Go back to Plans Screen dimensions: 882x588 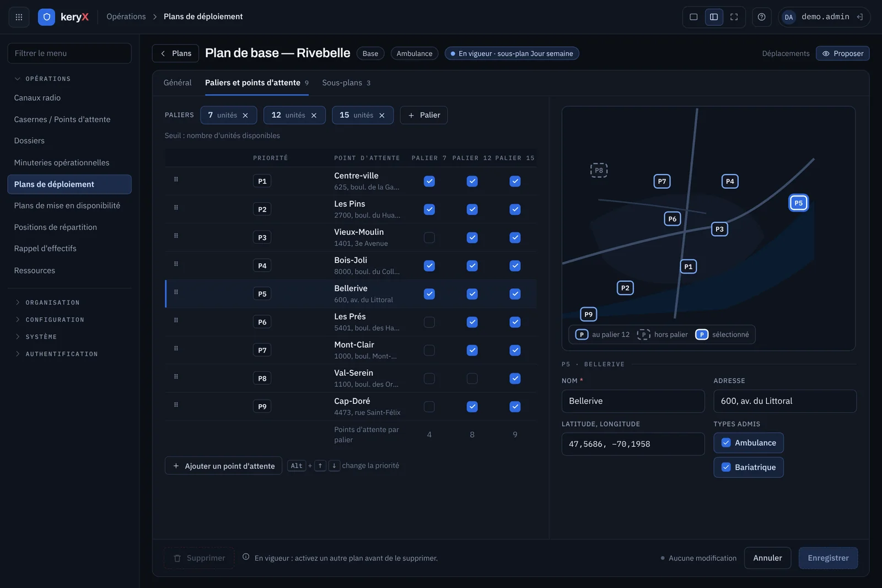pyautogui.click(x=175, y=53)
